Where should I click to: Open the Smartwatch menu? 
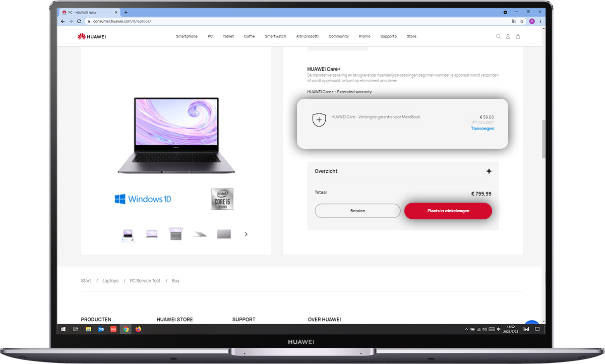click(275, 36)
